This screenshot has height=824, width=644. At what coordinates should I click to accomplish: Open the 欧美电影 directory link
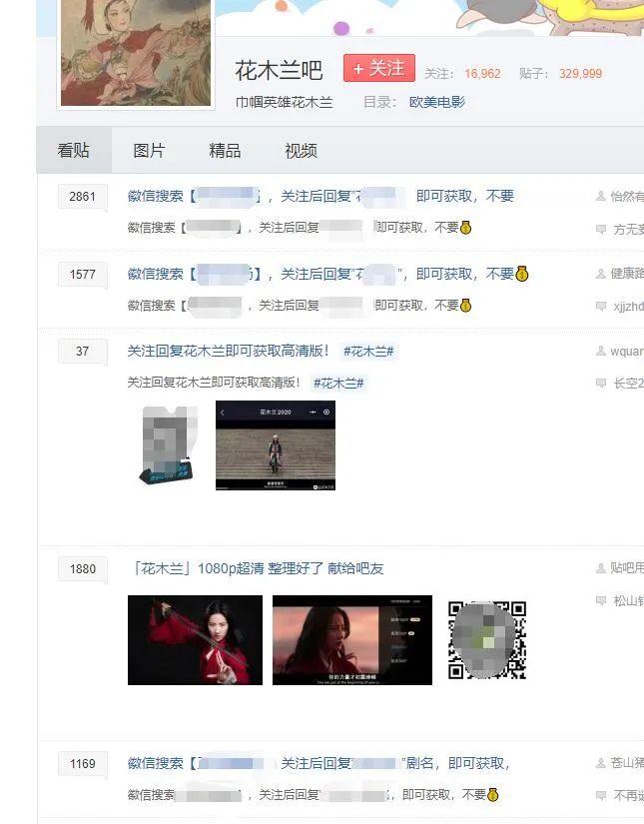point(437,102)
